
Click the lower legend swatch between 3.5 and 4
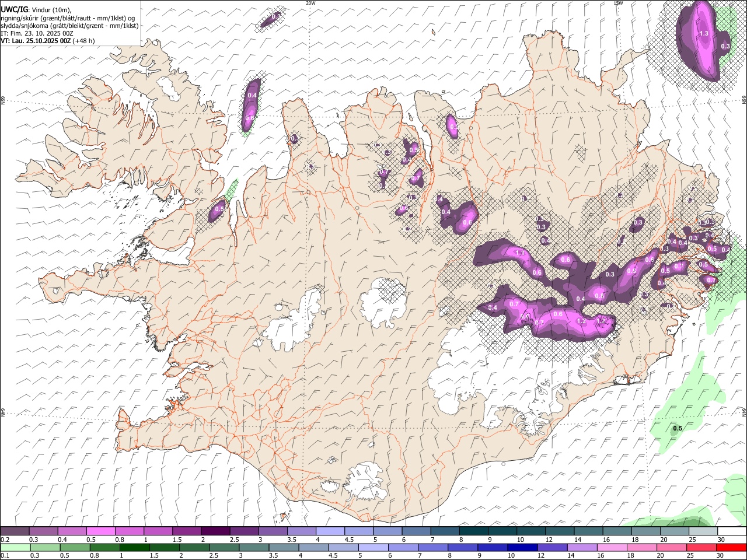284,548
